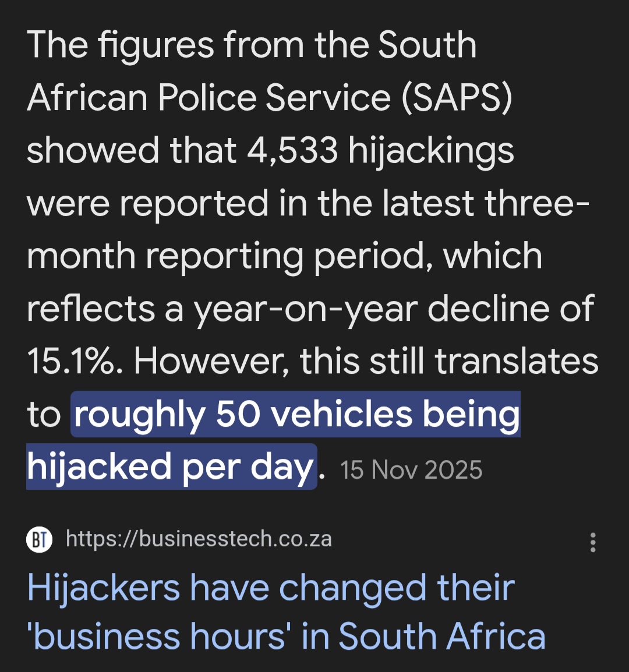The image size is (629, 672).
Task: Click 'South Africa' in headline link
Action: (x=442, y=636)
